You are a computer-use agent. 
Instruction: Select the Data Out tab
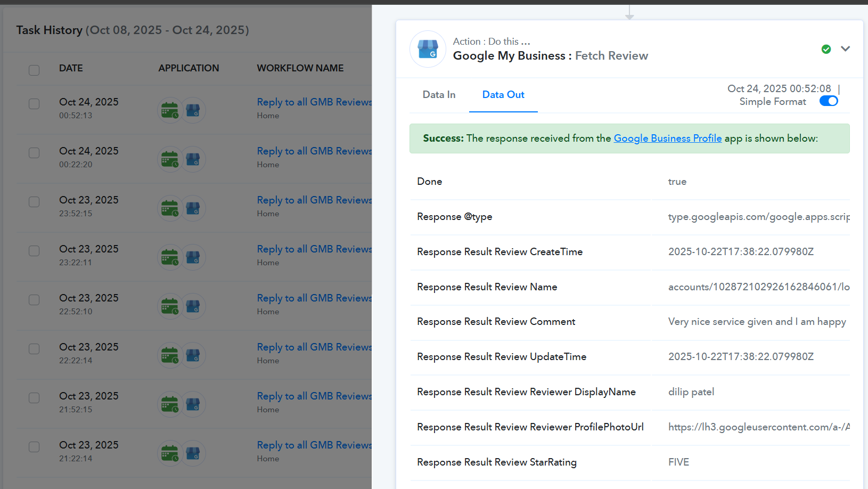[503, 95]
